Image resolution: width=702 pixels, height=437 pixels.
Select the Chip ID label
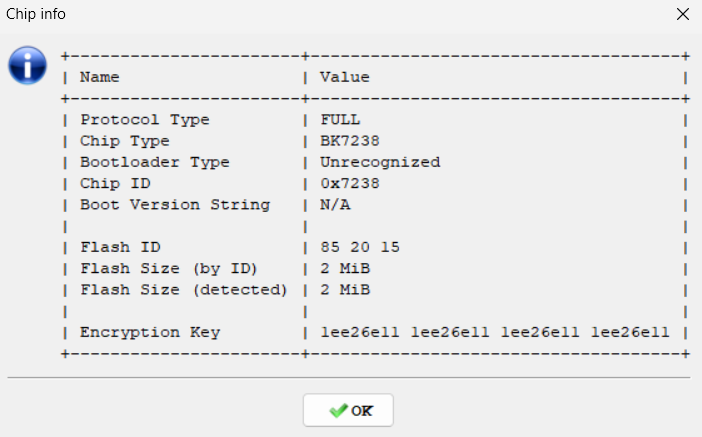(115, 183)
